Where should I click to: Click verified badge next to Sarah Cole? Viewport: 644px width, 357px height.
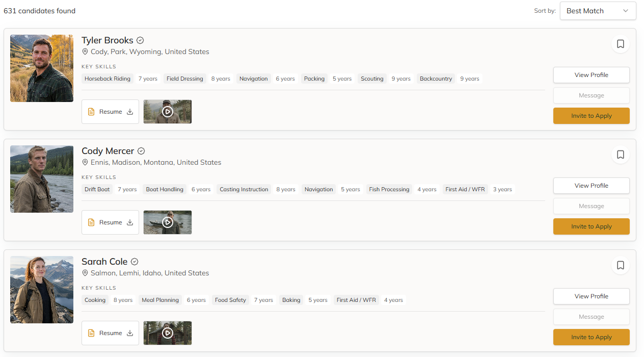pos(135,262)
